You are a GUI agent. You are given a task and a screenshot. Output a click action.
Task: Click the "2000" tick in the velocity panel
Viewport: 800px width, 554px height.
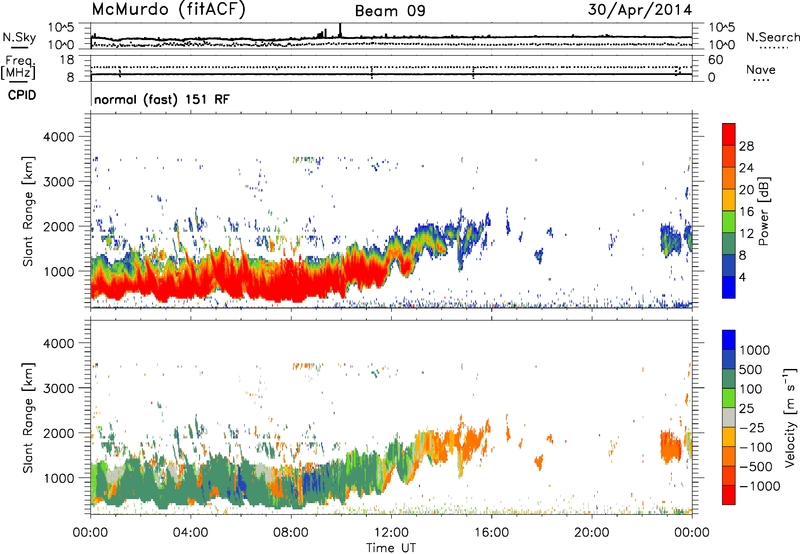point(59,433)
